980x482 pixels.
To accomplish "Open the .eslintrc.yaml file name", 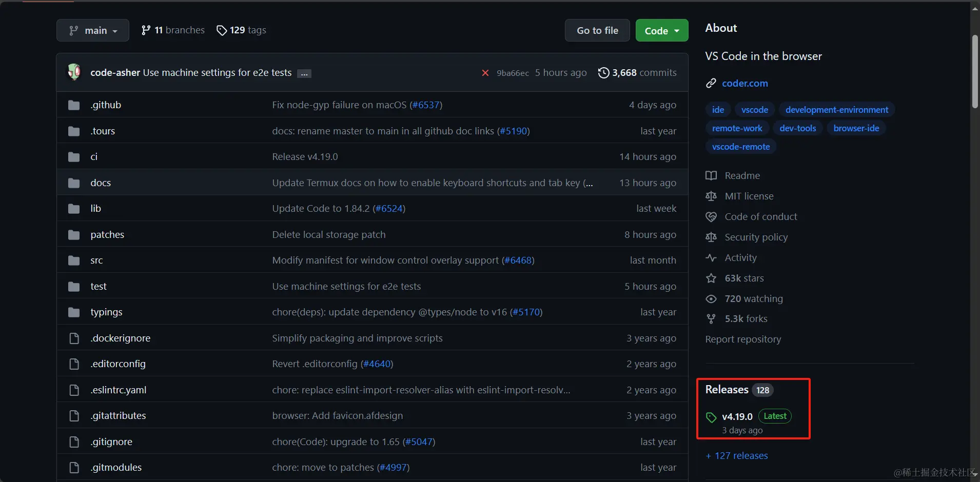I will click(x=119, y=390).
